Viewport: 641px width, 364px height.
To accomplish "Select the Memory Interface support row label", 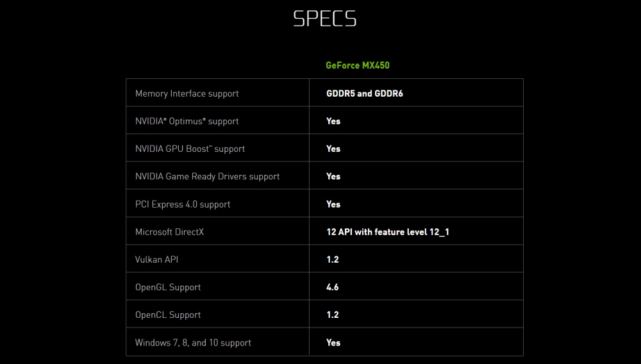I will click(187, 94).
